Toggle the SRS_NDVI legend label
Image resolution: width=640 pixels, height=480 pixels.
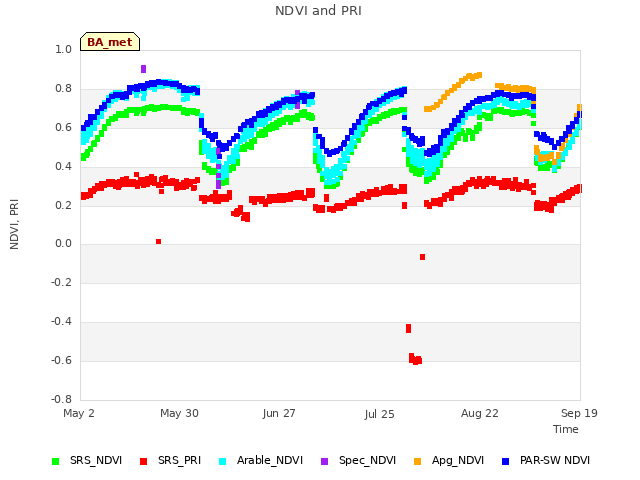point(96,460)
